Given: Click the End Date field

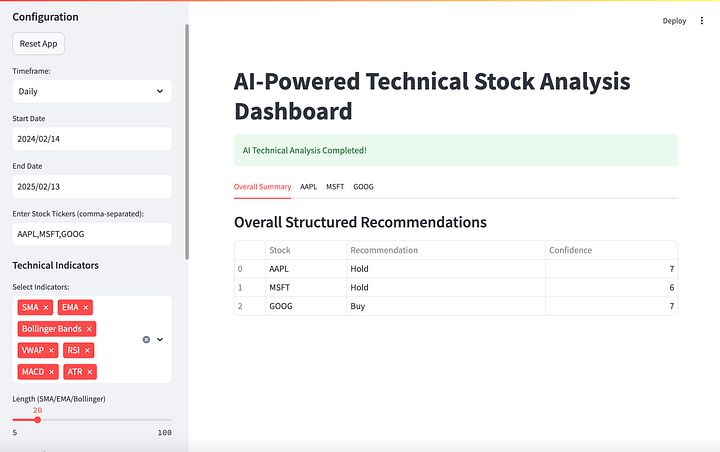Looking at the screenshot, I should coord(92,186).
